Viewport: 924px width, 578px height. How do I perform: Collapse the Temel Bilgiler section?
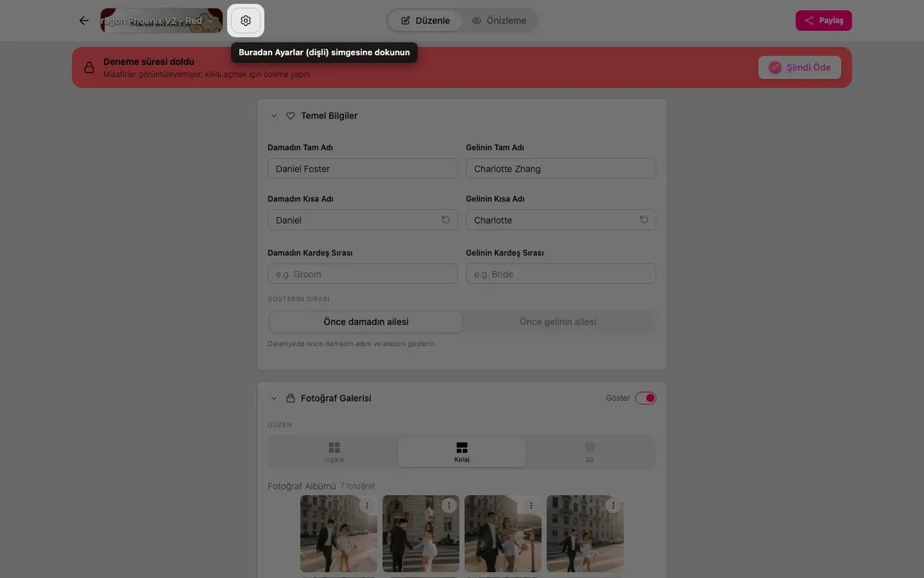(274, 116)
